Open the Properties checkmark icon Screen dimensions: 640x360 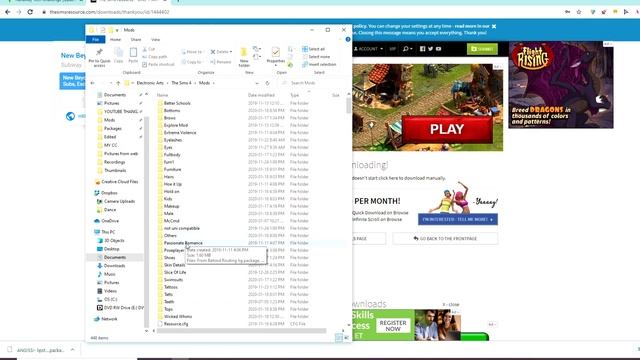pos(276,52)
